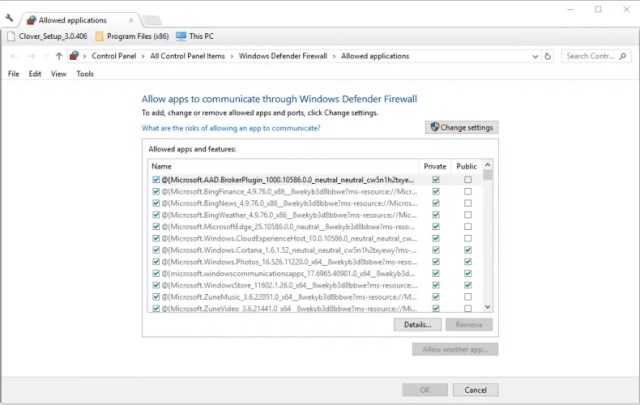Click the Allowed applications breadcrumb
This screenshot has width=640, height=405.
[x=375, y=56]
